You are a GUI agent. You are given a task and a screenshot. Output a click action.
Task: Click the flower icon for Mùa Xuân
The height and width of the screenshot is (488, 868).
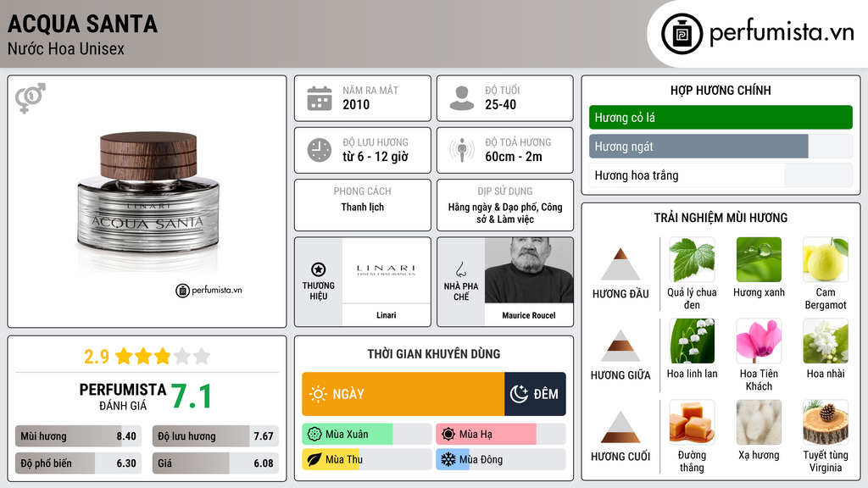pos(314,435)
